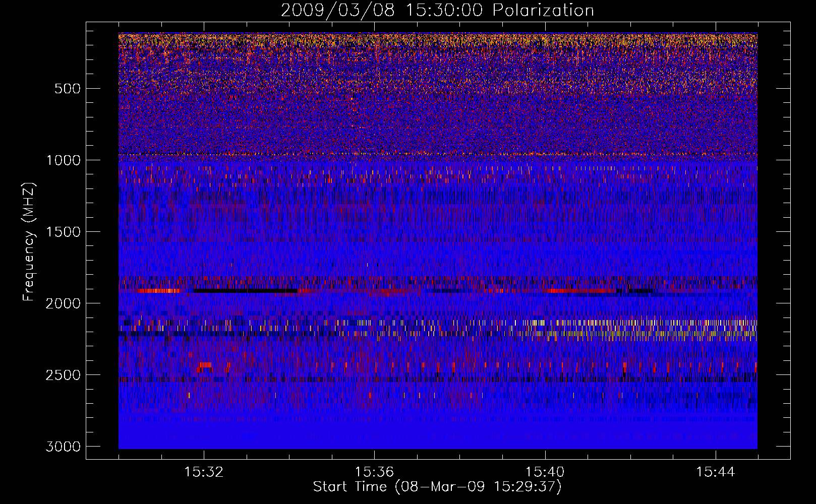Click the 2500 frequency tick label
The height and width of the screenshot is (504, 816).
(x=63, y=375)
